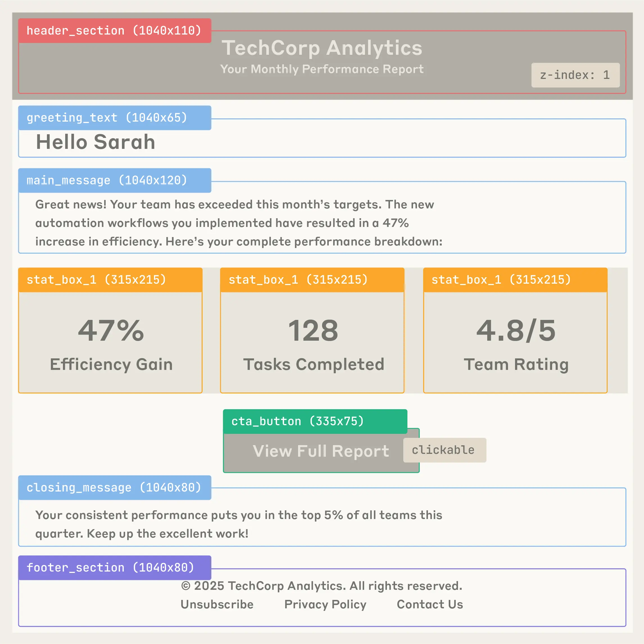644x644 pixels.
Task: Select the 128 Tasks Completed stat box
Action: 312,343
